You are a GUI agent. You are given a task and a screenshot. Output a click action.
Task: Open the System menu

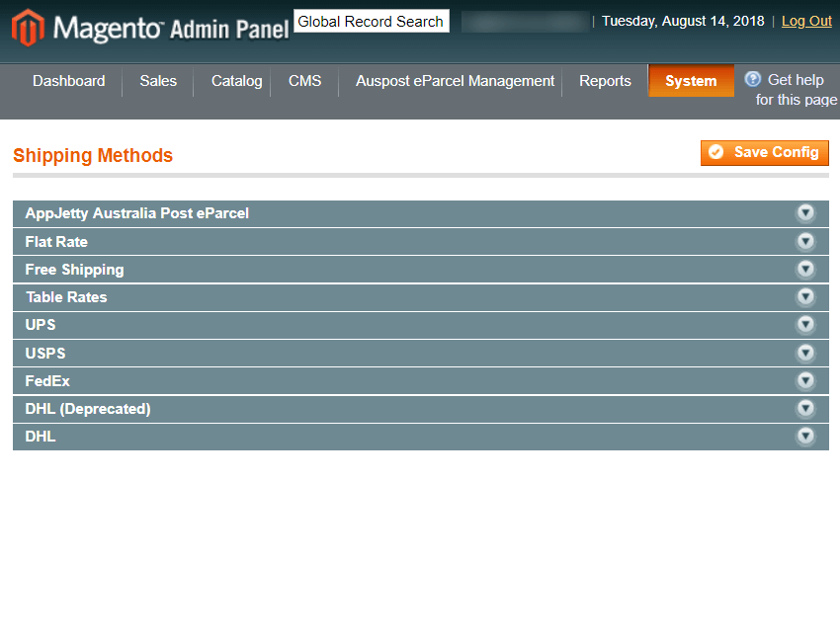pos(691,81)
